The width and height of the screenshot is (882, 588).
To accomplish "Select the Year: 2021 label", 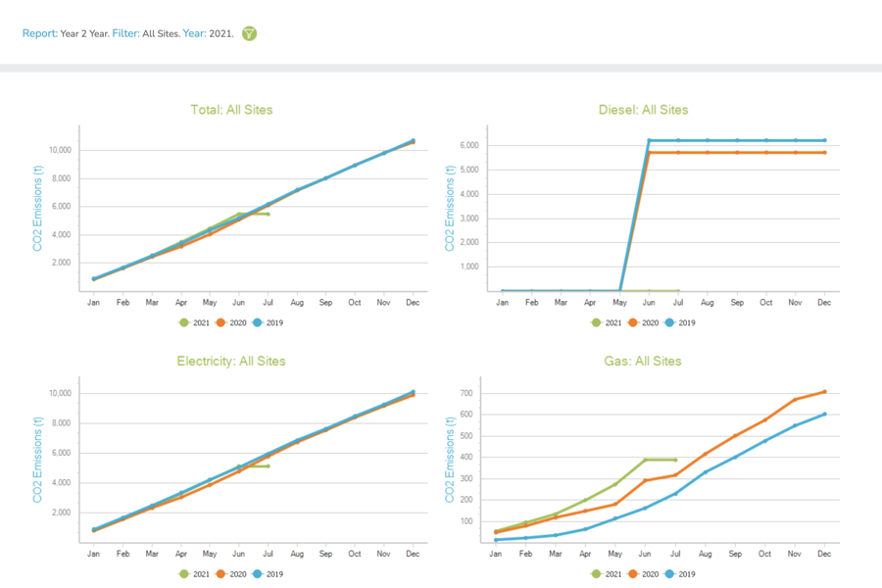I will pos(206,33).
